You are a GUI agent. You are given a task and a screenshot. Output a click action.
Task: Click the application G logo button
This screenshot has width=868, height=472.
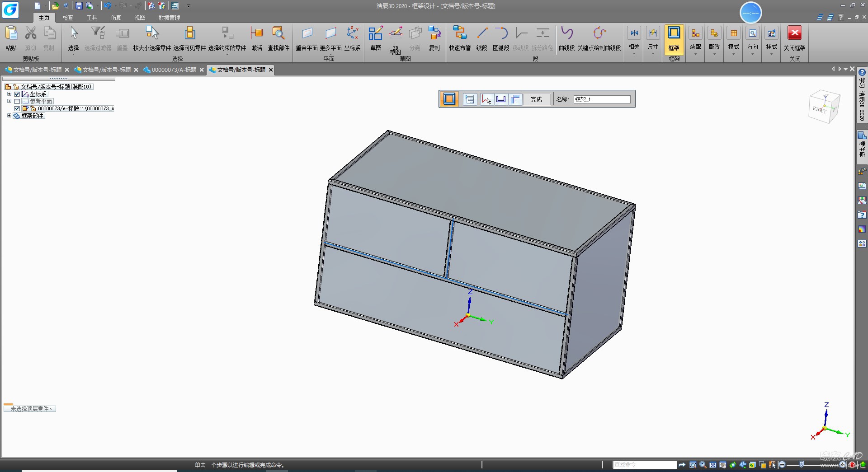point(10,9)
